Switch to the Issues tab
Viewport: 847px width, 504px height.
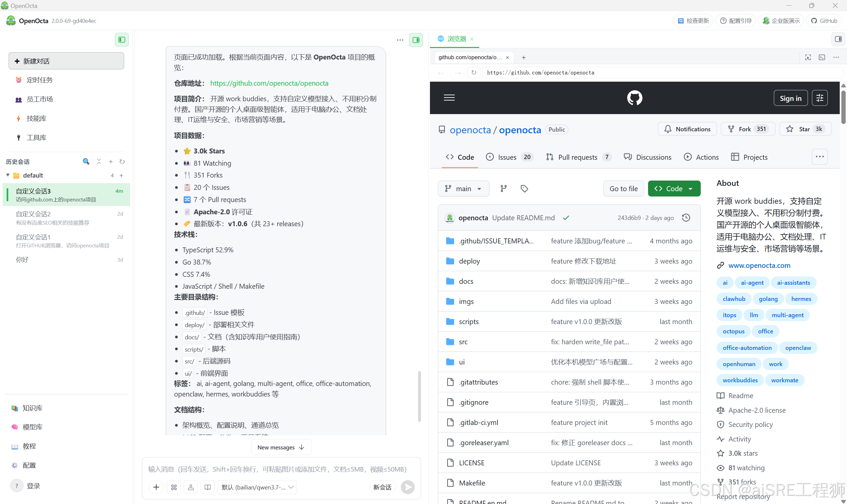pyautogui.click(x=509, y=157)
